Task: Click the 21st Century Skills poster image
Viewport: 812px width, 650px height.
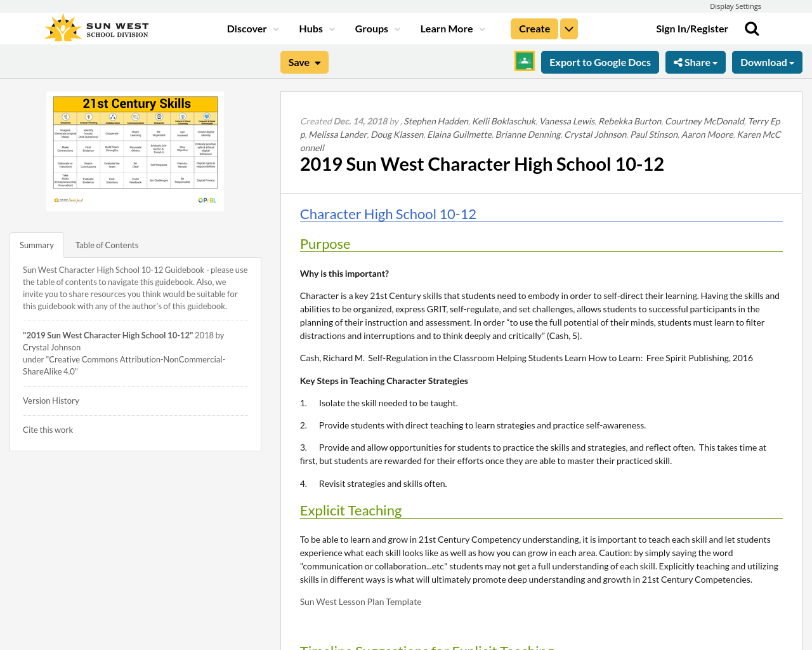Action: [x=134, y=151]
